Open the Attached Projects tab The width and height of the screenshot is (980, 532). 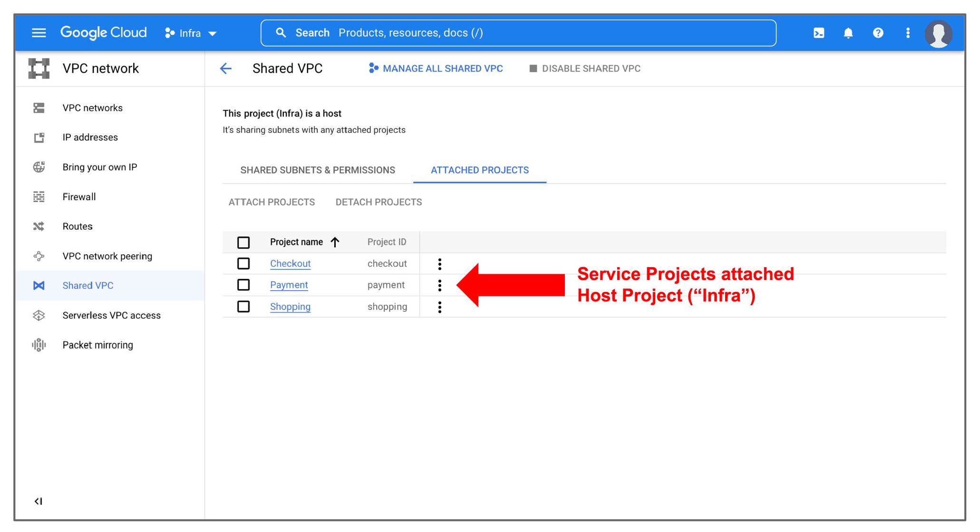click(479, 170)
